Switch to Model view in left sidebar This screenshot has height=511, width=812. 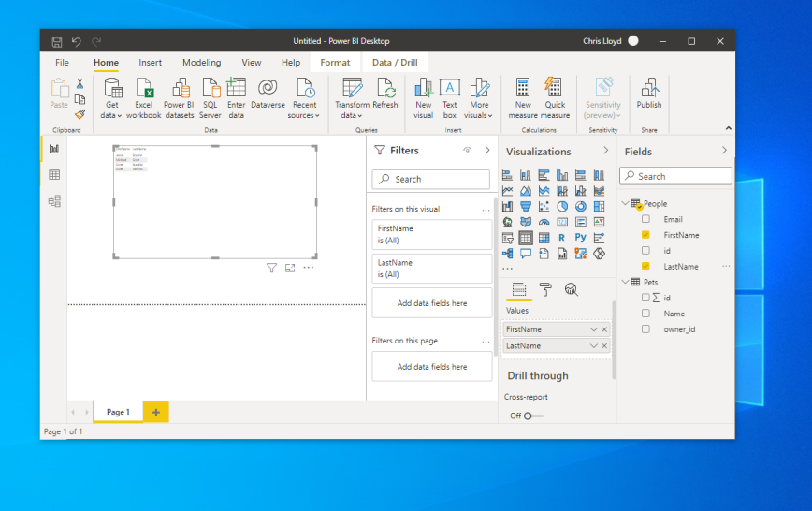coord(54,200)
